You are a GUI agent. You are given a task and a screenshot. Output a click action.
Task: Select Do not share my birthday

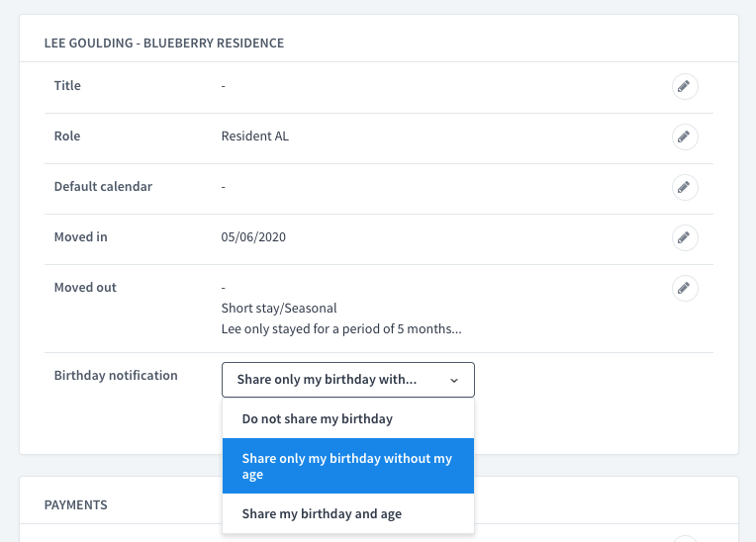[348, 418]
